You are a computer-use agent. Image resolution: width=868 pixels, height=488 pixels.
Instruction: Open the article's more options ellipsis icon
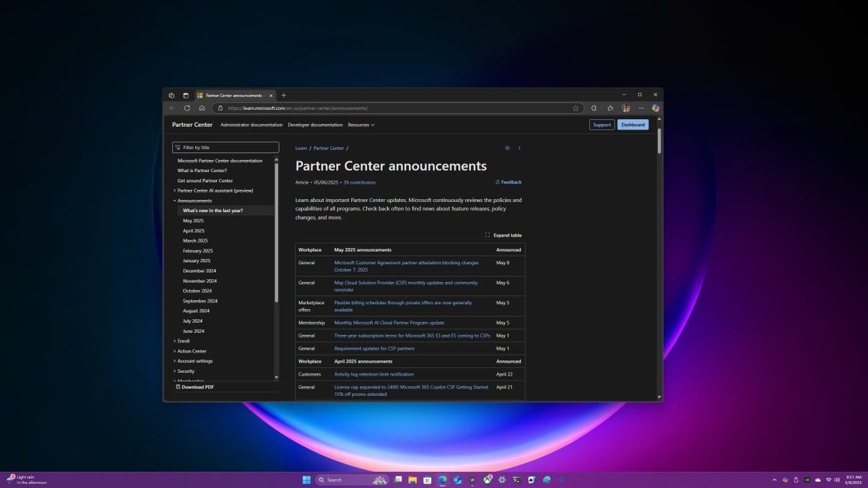pos(519,148)
